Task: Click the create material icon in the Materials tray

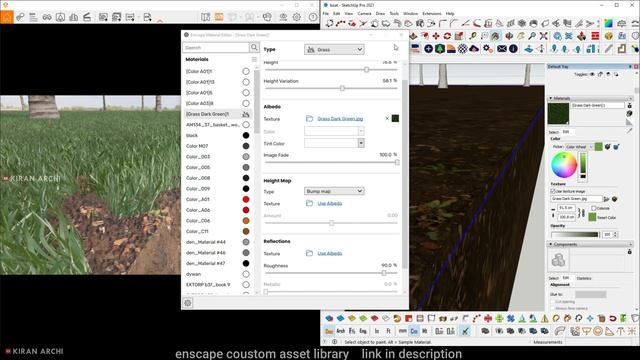Action: click(x=629, y=114)
